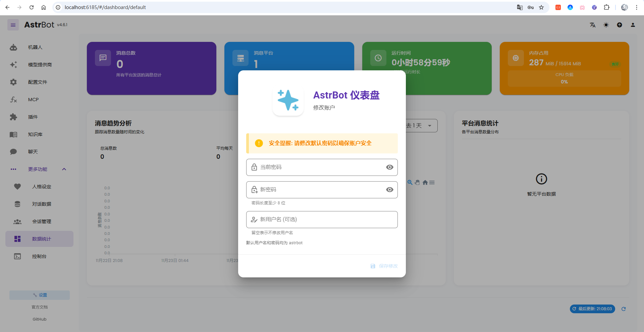Image resolution: width=644 pixels, height=332 pixels.
Task: Collapse the 更多功能 section chevron
Action: tap(64, 169)
